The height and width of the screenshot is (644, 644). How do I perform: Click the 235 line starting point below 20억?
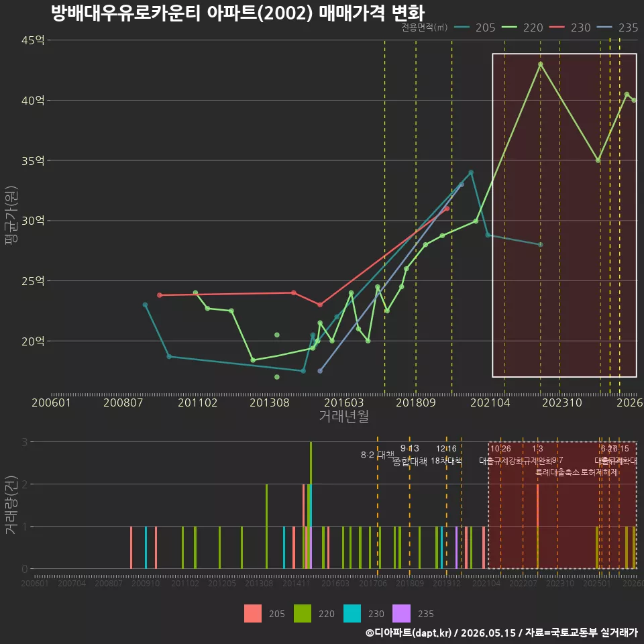(320, 371)
